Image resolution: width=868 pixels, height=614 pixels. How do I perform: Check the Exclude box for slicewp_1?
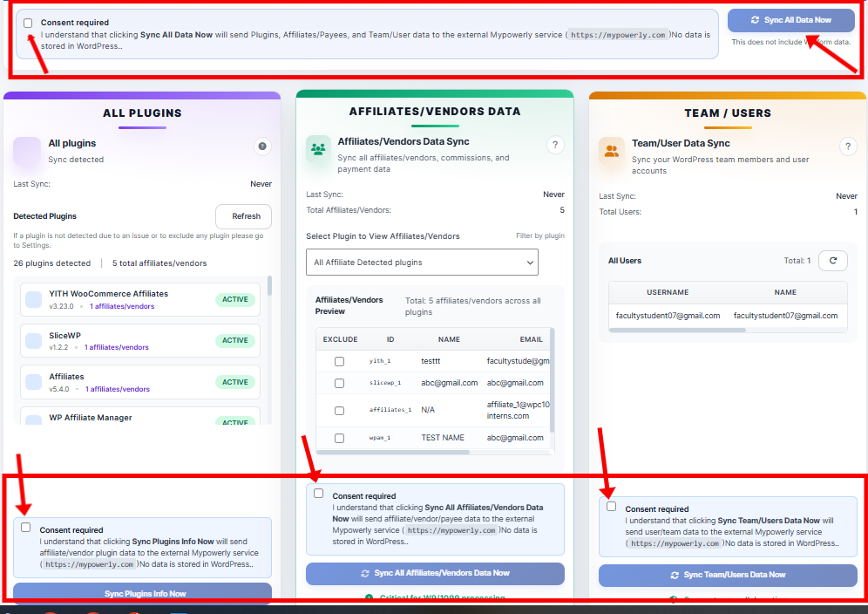click(339, 384)
